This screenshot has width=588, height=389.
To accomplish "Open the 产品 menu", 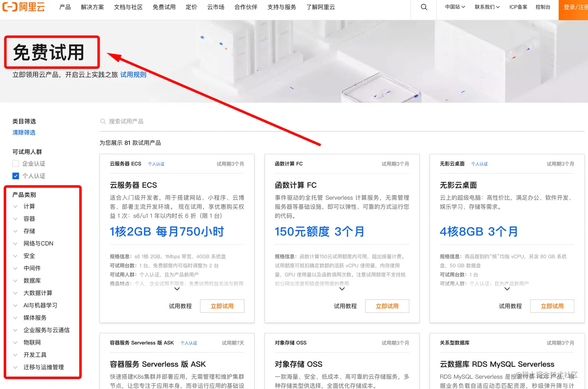I will pos(65,7).
